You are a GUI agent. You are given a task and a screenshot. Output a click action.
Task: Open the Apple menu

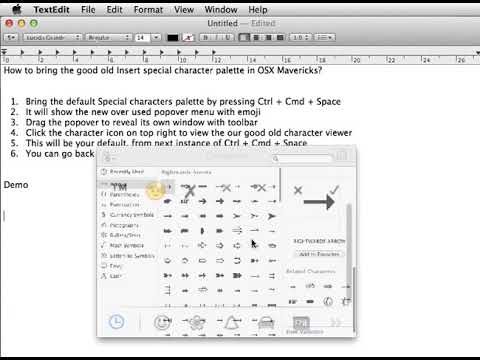click(17, 9)
